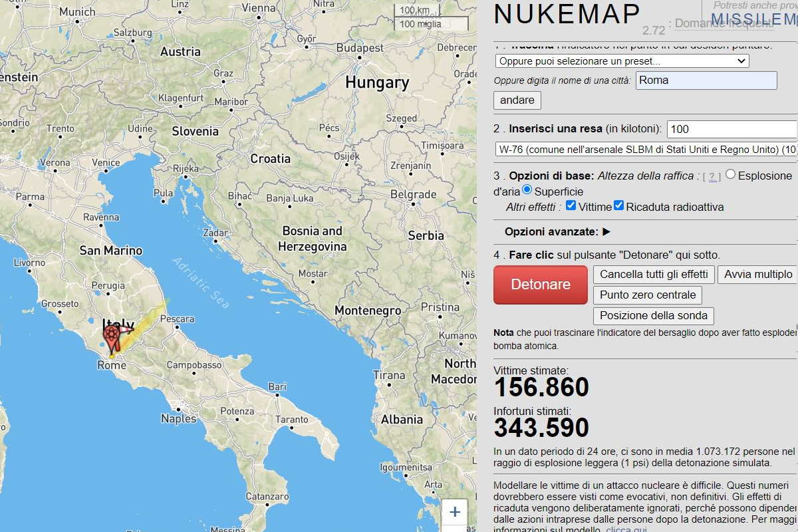Viewport: 798px width, 532px height.
Task: Open the MISSILEMAP link at top
Action: (x=754, y=19)
